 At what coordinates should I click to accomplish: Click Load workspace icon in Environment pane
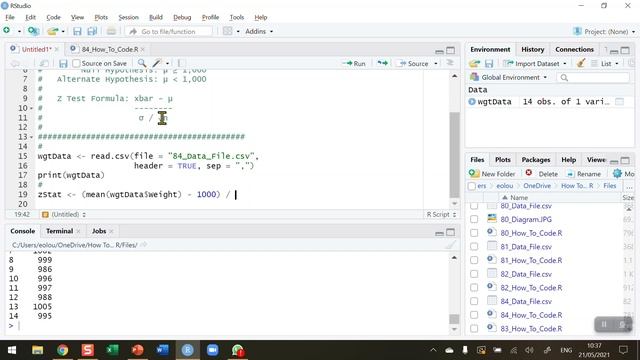474,63
